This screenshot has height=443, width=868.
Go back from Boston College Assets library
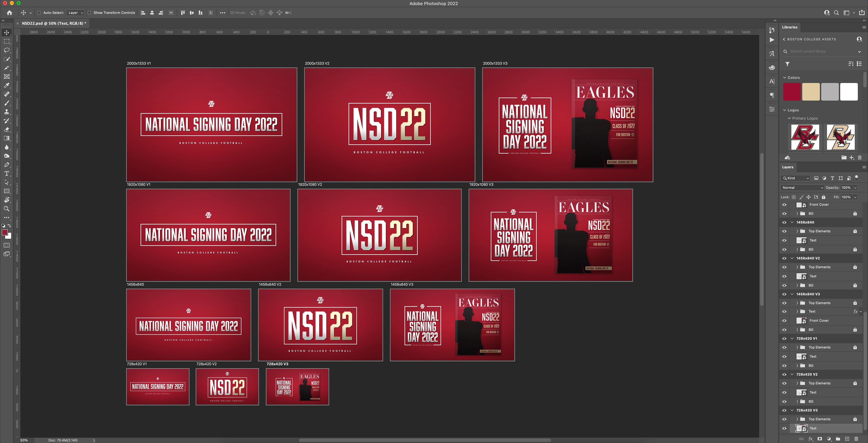pyautogui.click(x=784, y=39)
